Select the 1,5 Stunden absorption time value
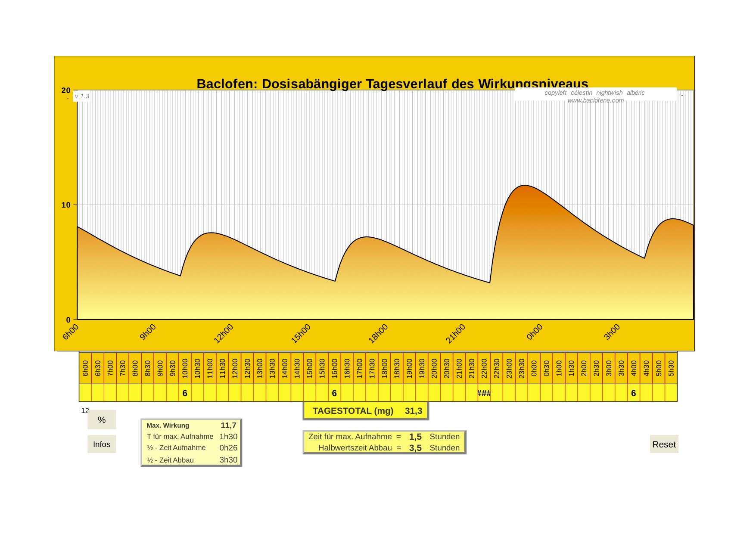The image size is (756, 534). [x=415, y=437]
